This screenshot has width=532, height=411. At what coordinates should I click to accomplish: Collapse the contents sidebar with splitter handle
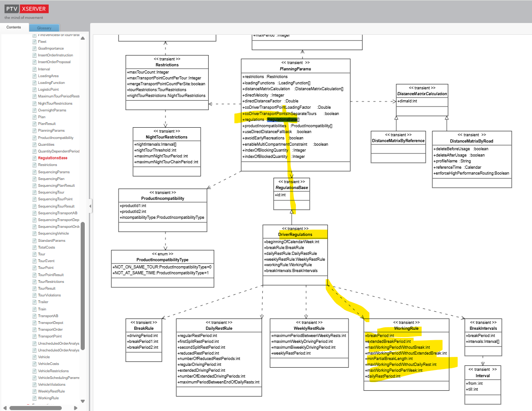coord(90,206)
